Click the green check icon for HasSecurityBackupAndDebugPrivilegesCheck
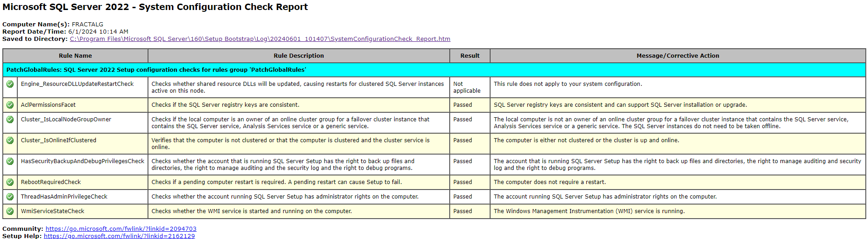868x239 pixels. pyautogui.click(x=10, y=161)
